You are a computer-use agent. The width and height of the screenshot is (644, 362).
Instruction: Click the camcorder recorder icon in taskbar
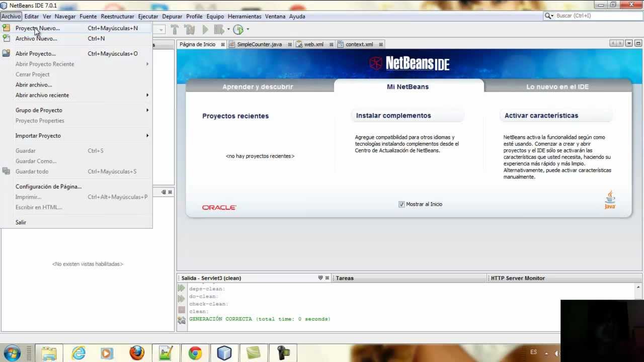point(283,353)
